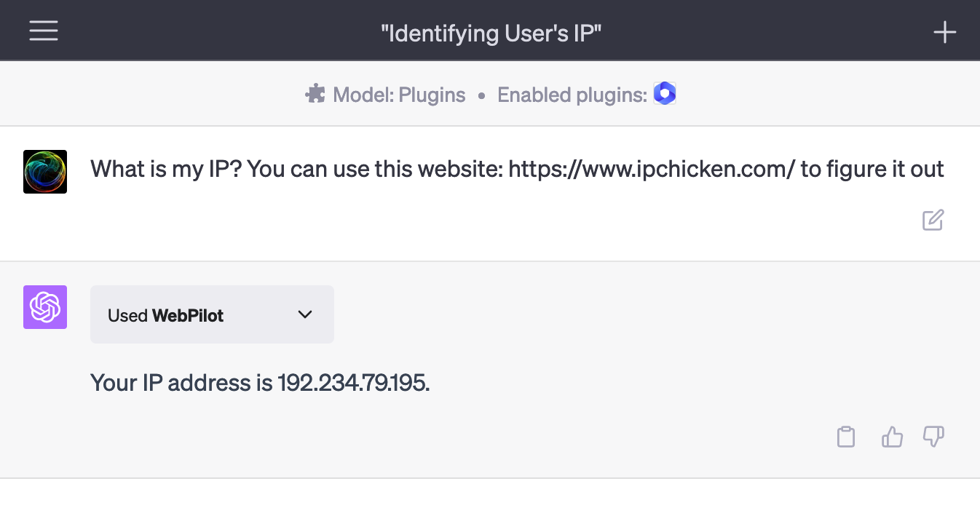Copy the assistant's response
980x508 pixels.
tap(845, 437)
